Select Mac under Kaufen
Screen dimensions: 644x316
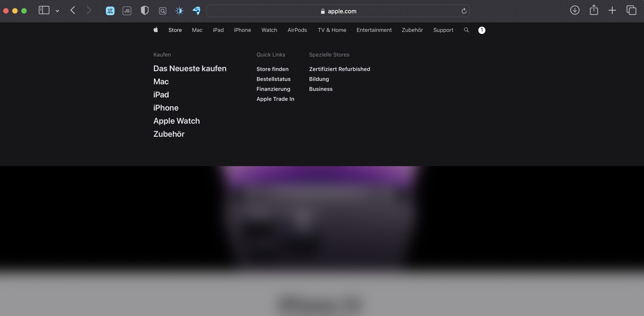pos(161,81)
